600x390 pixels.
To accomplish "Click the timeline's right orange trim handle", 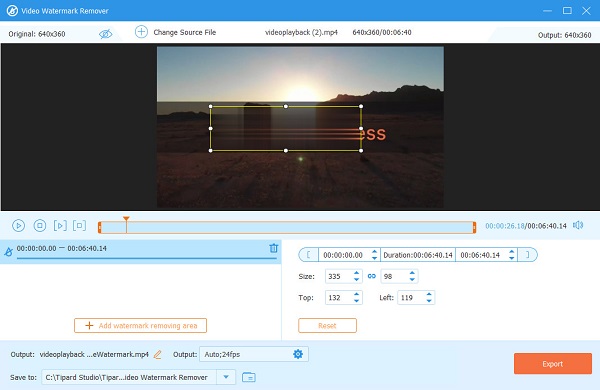I will (474, 227).
